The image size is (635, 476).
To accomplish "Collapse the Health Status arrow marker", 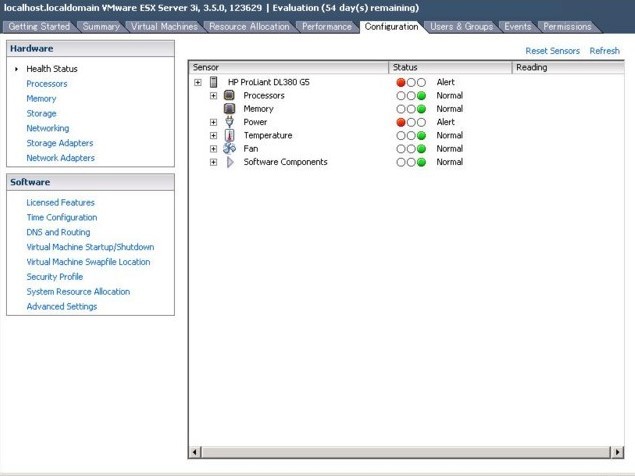I will point(16,69).
